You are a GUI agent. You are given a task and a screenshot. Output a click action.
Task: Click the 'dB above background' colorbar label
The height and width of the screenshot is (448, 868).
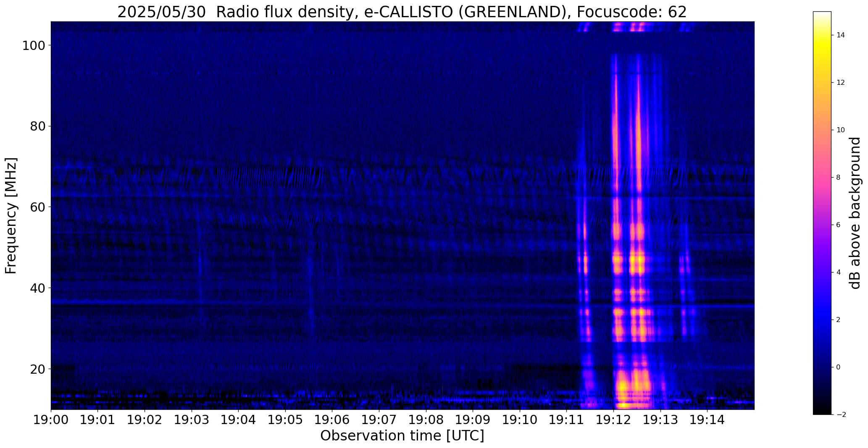pyautogui.click(x=855, y=213)
